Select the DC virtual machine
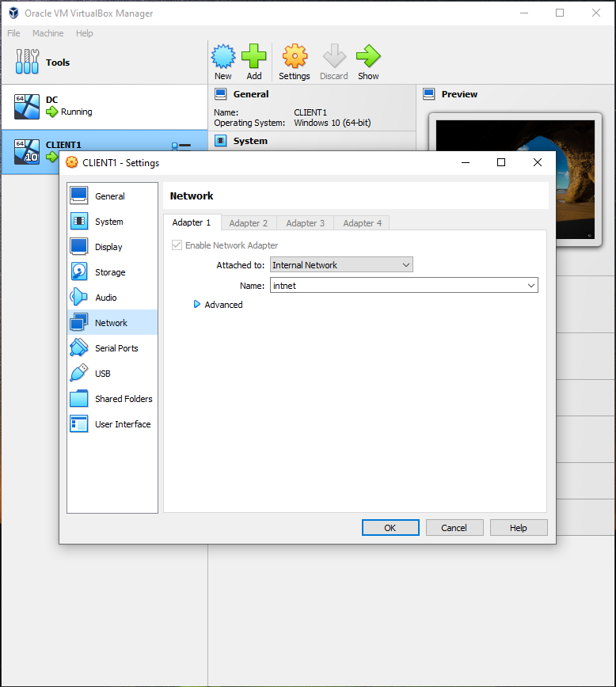This screenshot has width=616, height=687. pos(105,107)
